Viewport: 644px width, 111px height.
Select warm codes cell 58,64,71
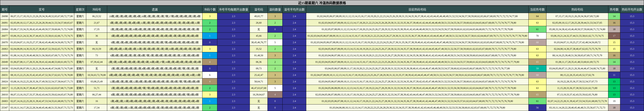pyautogui.click(x=259, y=82)
